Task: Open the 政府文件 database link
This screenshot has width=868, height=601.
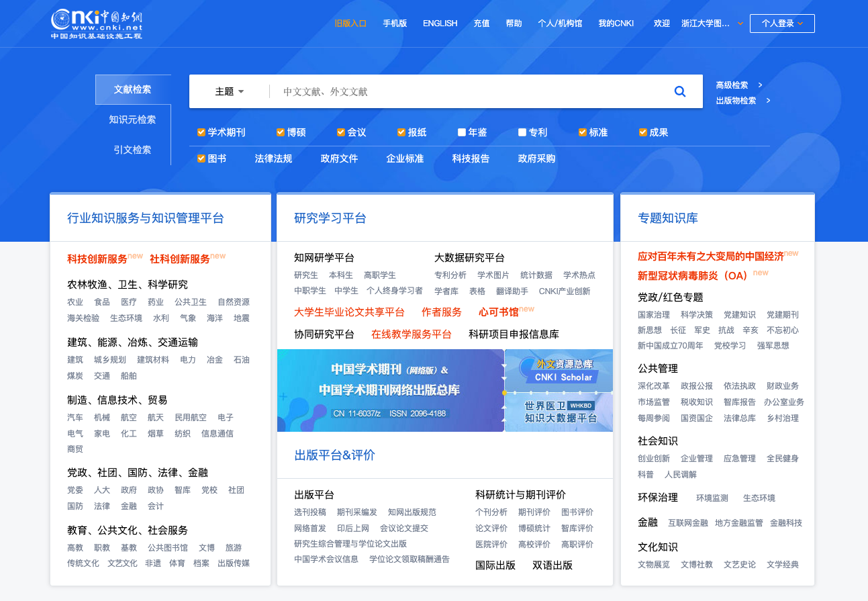Action: 339,158
